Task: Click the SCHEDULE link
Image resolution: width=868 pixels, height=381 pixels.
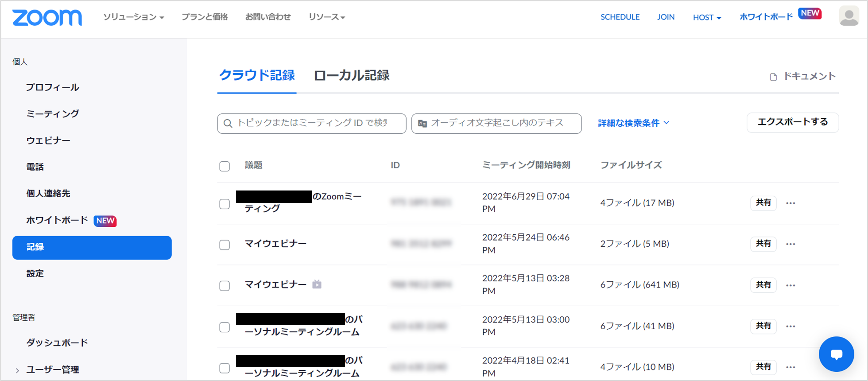Action: [x=620, y=17]
